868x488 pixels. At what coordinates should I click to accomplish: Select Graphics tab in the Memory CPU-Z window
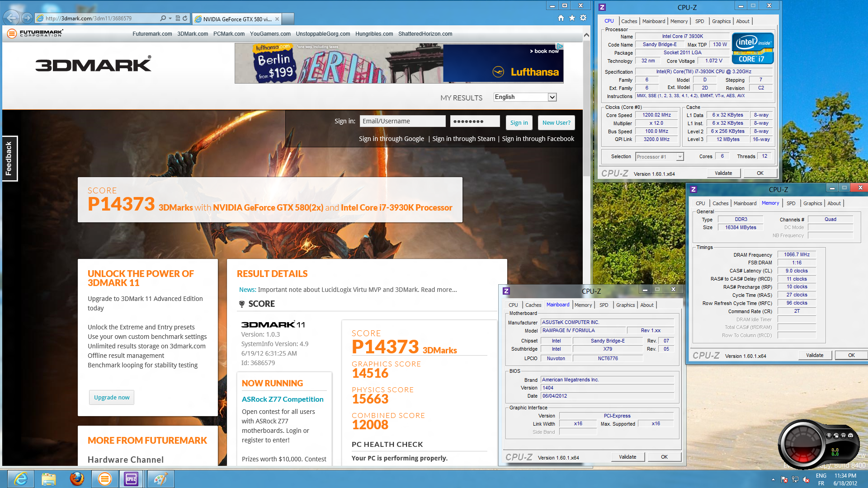coord(812,203)
